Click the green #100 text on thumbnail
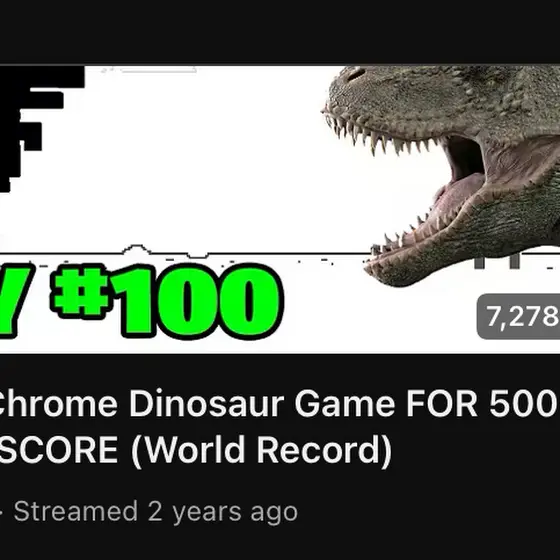Image resolution: width=560 pixels, height=560 pixels. (167, 301)
